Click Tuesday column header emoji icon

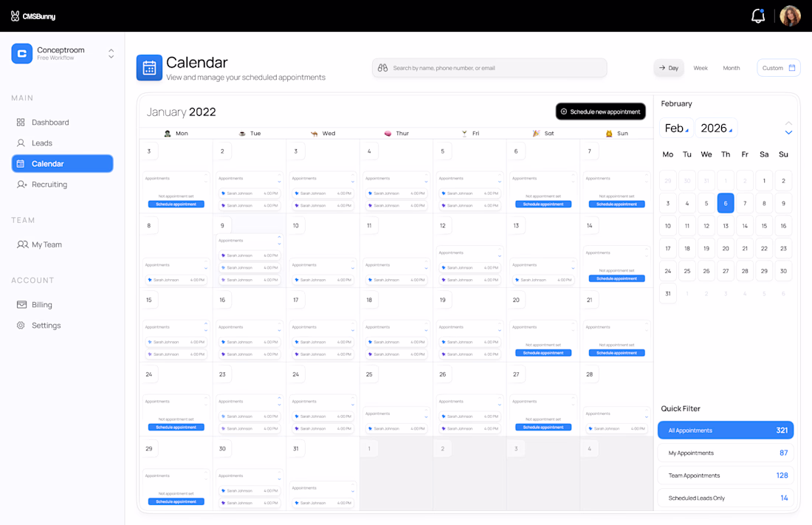[242, 133]
